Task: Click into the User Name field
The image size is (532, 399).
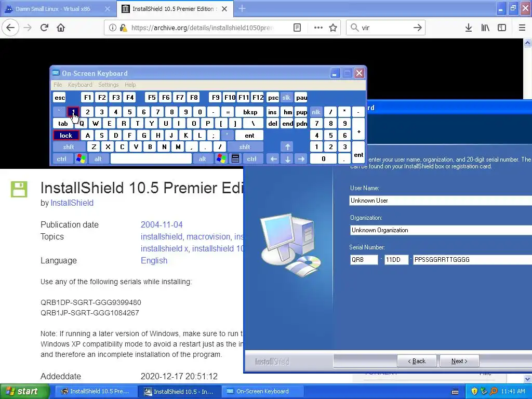Action: point(441,201)
